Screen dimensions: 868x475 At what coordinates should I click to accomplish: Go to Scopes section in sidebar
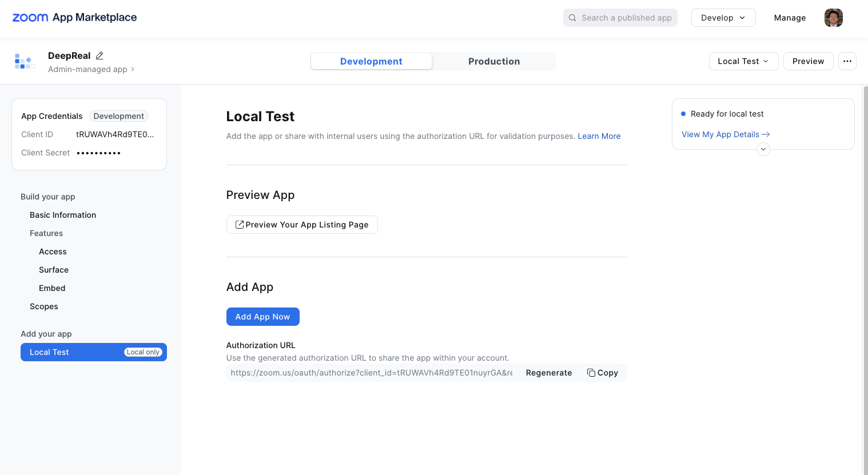tap(44, 306)
